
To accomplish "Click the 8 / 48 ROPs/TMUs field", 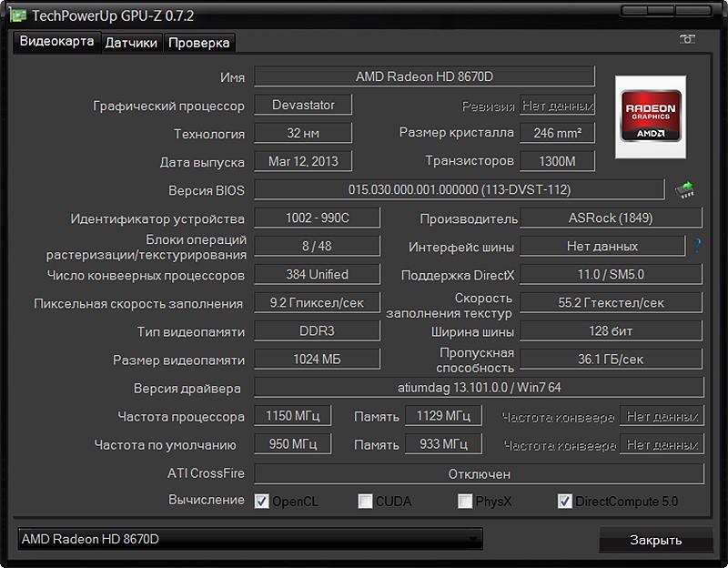I will [x=317, y=246].
